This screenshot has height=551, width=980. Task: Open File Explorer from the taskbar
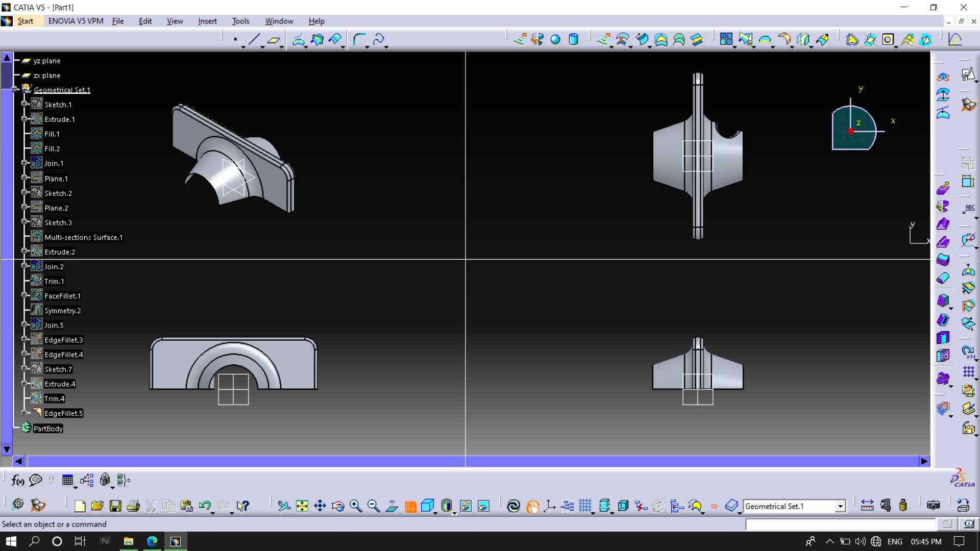click(x=129, y=541)
